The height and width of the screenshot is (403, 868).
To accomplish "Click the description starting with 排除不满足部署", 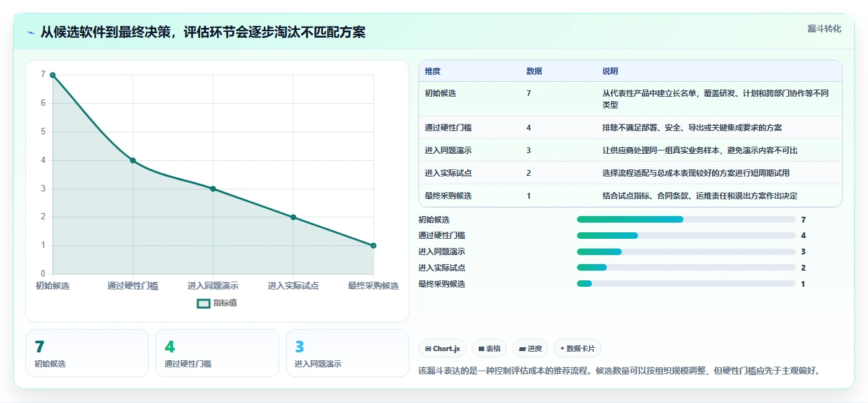I will point(692,128).
